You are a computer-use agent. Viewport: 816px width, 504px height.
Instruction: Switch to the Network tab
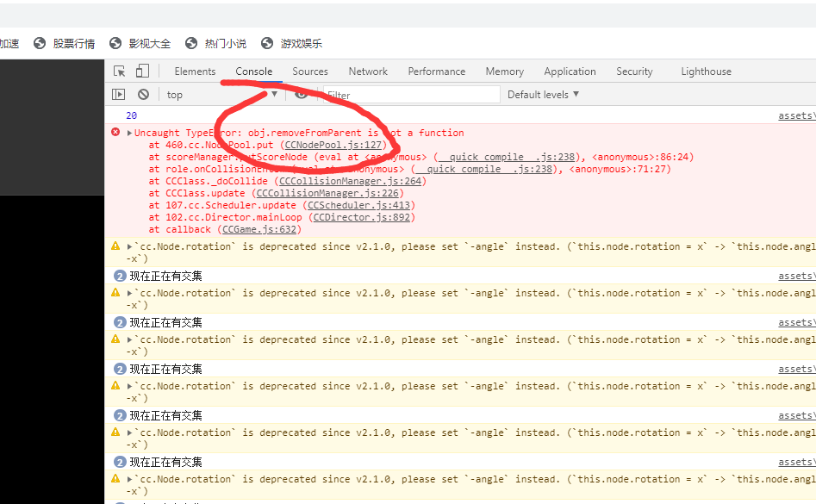click(x=368, y=72)
